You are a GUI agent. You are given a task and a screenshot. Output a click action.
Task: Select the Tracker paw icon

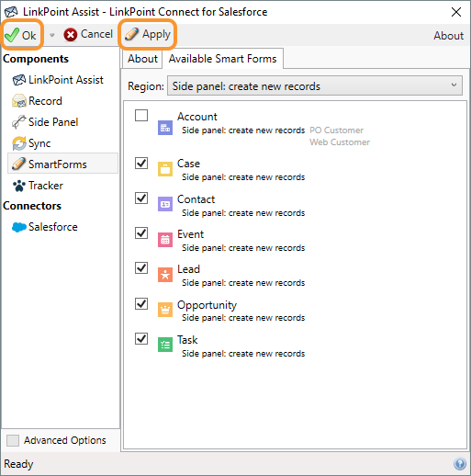pos(19,186)
